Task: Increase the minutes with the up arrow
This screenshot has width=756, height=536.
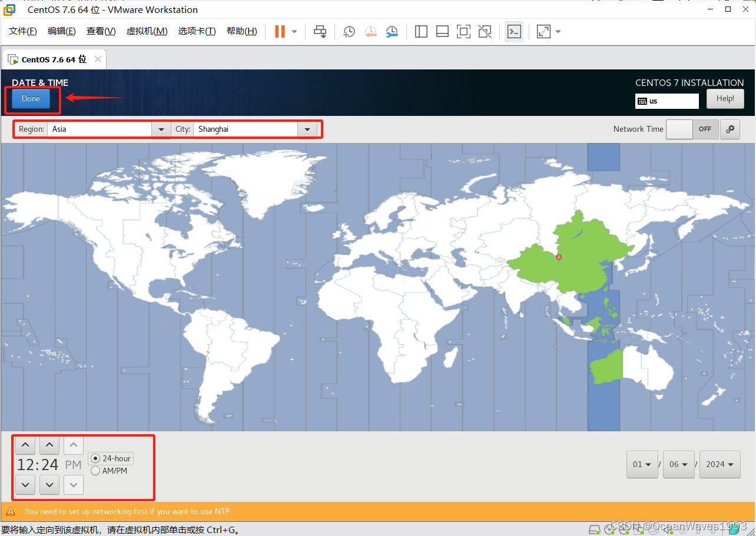Action: 49,445
